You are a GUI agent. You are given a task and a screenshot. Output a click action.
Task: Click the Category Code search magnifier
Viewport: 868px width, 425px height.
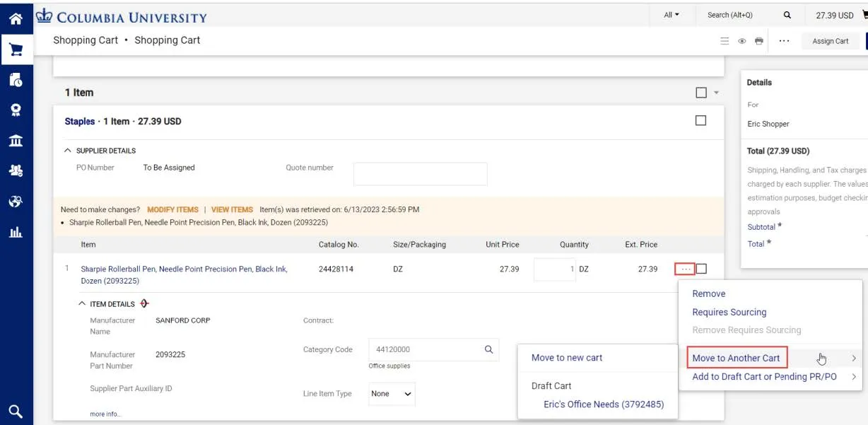[x=488, y=349]
